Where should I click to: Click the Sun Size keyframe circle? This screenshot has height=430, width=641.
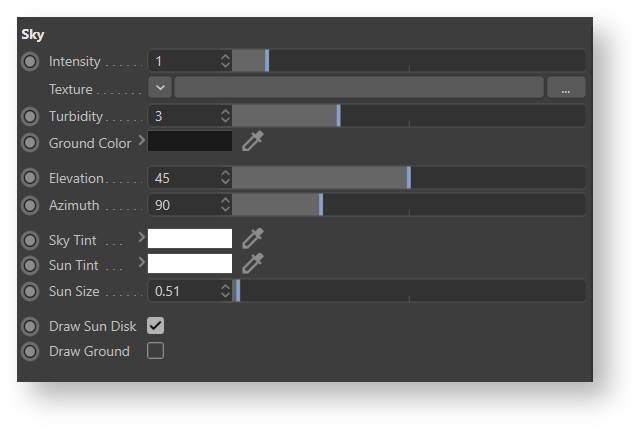(30, 292)
